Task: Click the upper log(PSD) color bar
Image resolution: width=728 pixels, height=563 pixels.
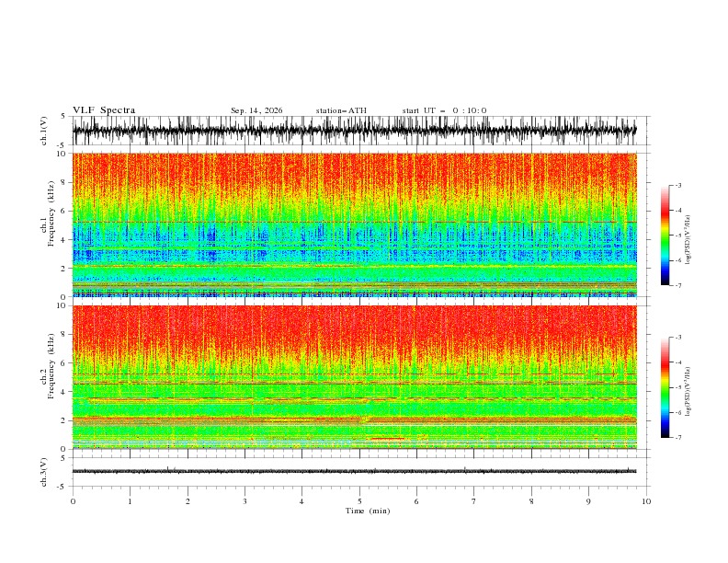Action: pyautogui.click(x=665, y=236)
